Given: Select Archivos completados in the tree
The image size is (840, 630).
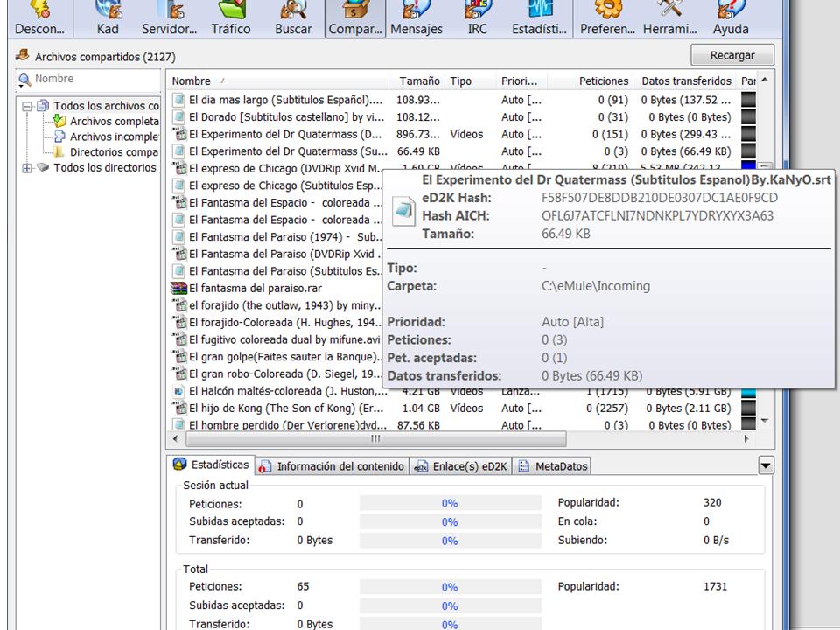Looking at the screenshot, I should pyautogui.click(x=106, y=121).
